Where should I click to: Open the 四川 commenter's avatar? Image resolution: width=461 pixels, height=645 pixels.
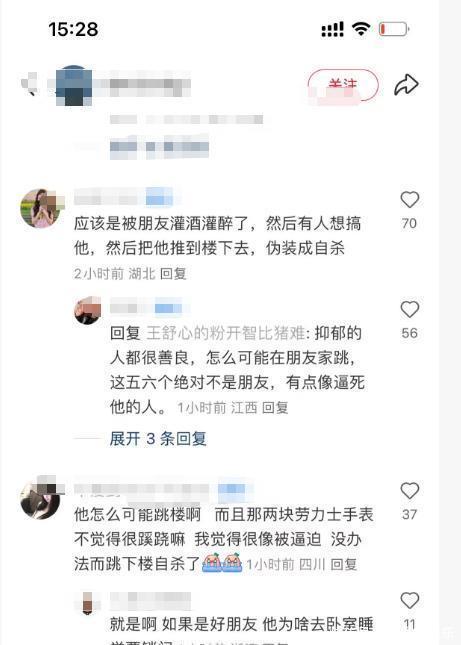[x=40, y=499]
